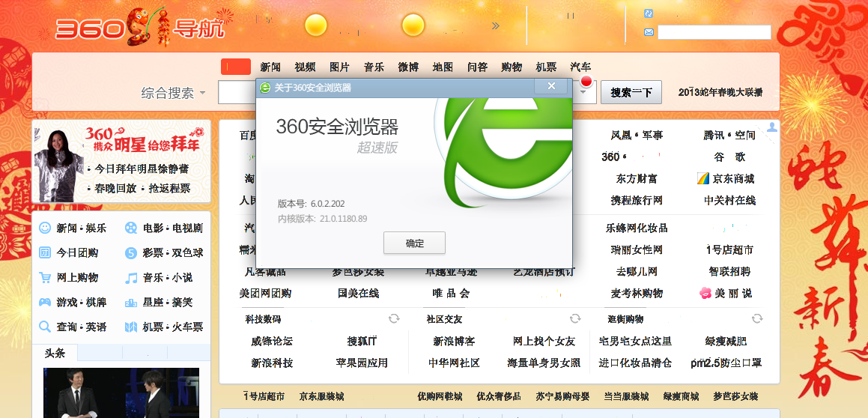The width and height of the screenshot is (868, 418).
Task: Click the lottery ball icon beside 彩票·双色球
Action: click(130, 253)
